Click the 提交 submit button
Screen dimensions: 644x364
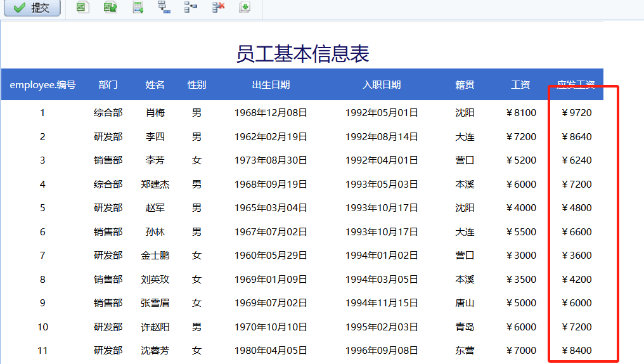coord(32,8)
